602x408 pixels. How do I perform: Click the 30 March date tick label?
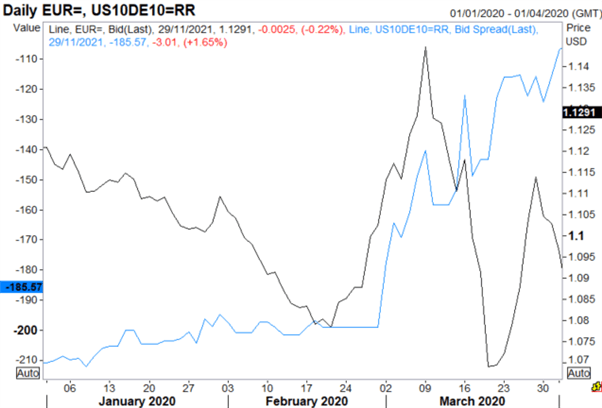(x=543, y=388)
